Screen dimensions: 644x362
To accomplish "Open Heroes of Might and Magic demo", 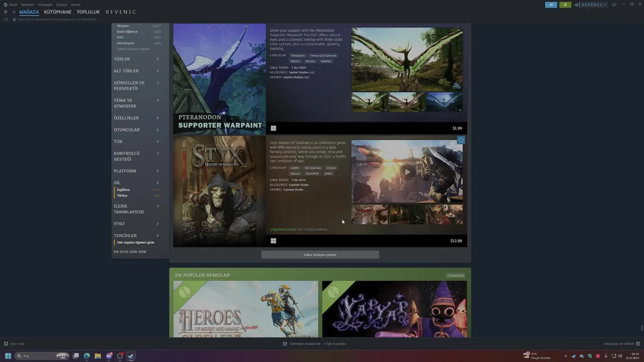I will (x=246, y=309).
